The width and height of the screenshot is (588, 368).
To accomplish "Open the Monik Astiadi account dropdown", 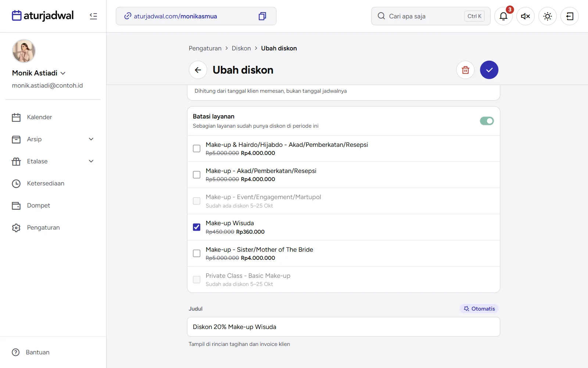I will 39,73.
